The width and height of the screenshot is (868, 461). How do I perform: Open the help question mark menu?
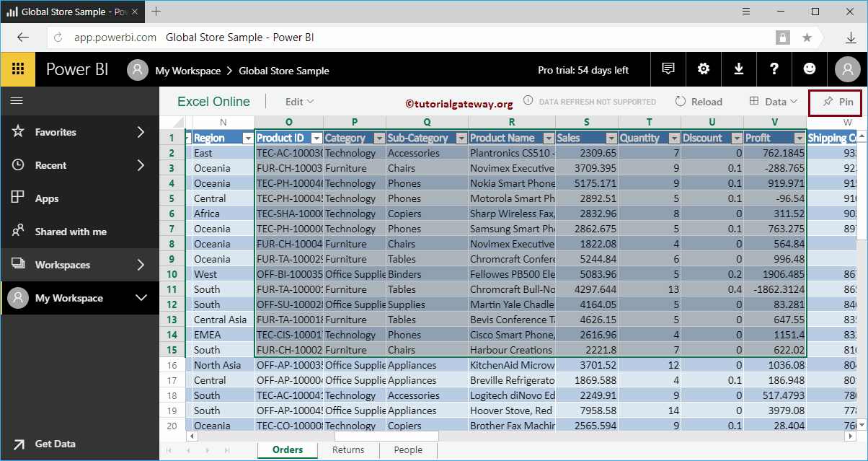pos(774,69)
